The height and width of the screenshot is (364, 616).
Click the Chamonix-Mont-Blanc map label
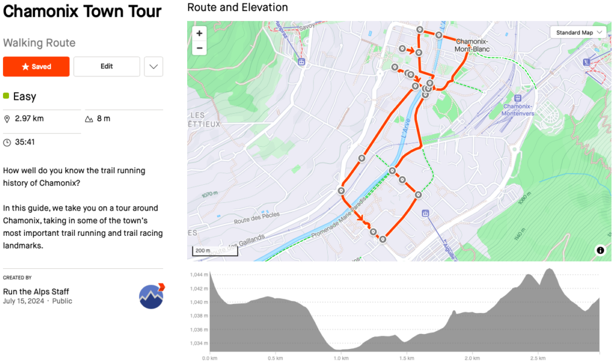pyautogui.click(x=472, y=45)
